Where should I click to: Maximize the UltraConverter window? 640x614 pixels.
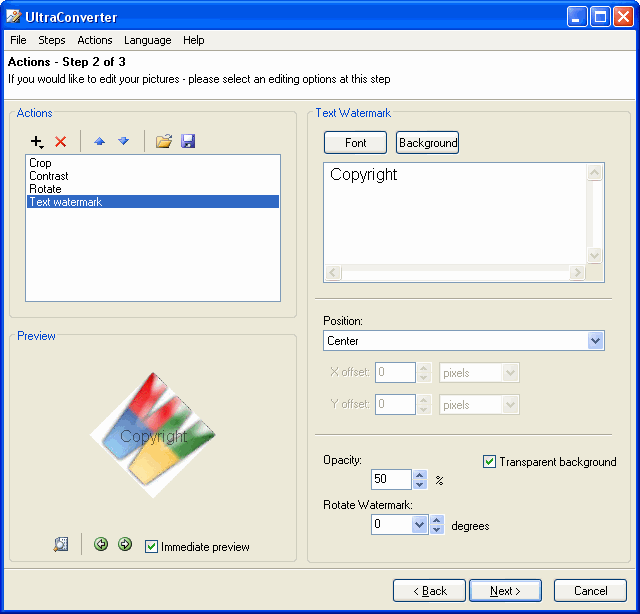pyautogui.click(x=600, y=17)
